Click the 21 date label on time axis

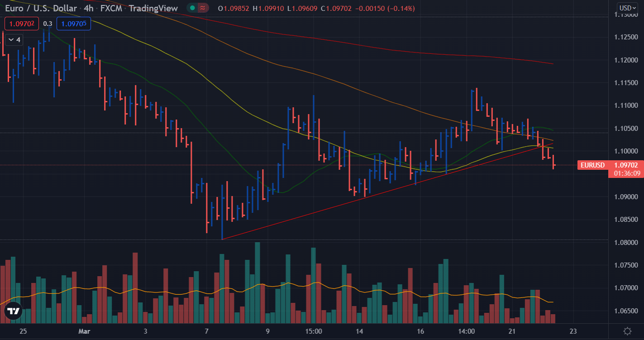(x=512, y=331)
